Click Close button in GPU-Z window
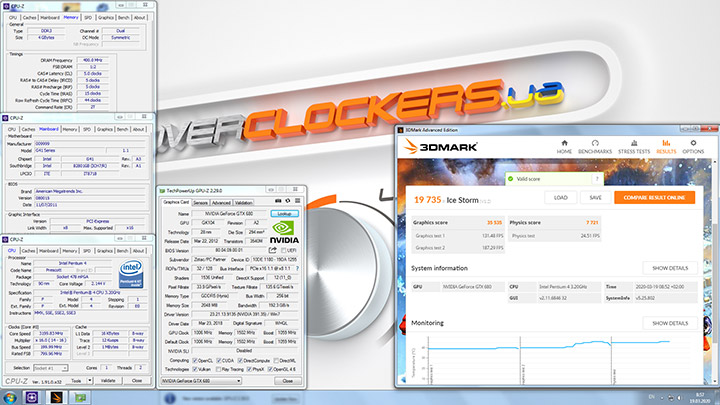The height and width of the screenshot is (405, 720). [287, 381]
